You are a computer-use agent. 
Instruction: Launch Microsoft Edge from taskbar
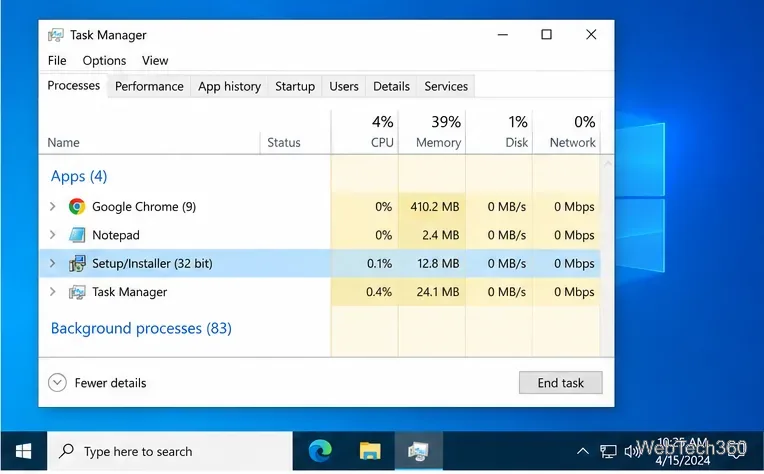pyautogui.click(x=320, y=451)
